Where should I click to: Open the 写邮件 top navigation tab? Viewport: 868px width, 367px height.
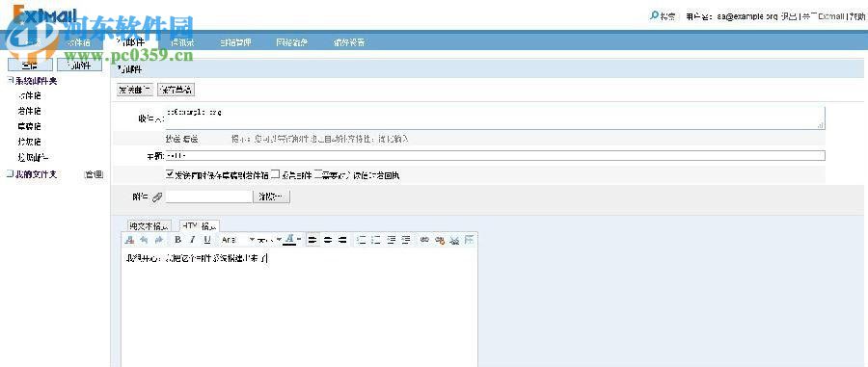pos(130,42)
